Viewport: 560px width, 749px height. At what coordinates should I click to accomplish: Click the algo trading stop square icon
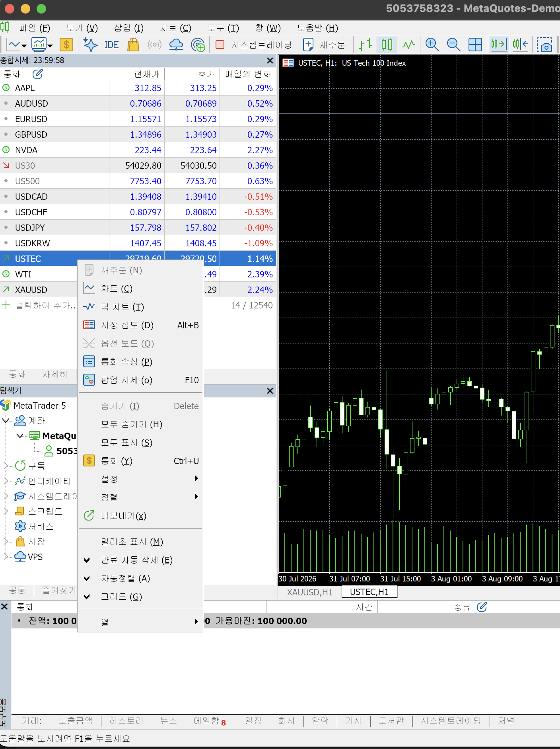pos(220,45)
